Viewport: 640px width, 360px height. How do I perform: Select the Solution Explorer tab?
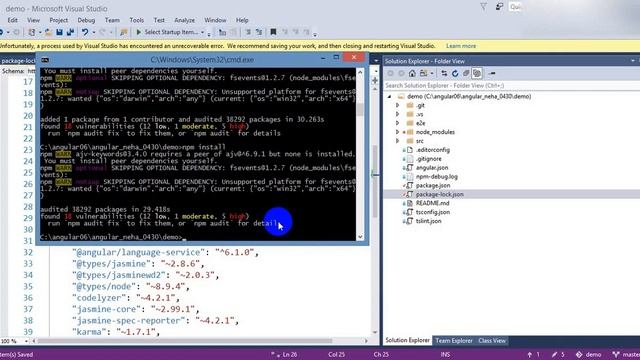click(x=407, y=340)
